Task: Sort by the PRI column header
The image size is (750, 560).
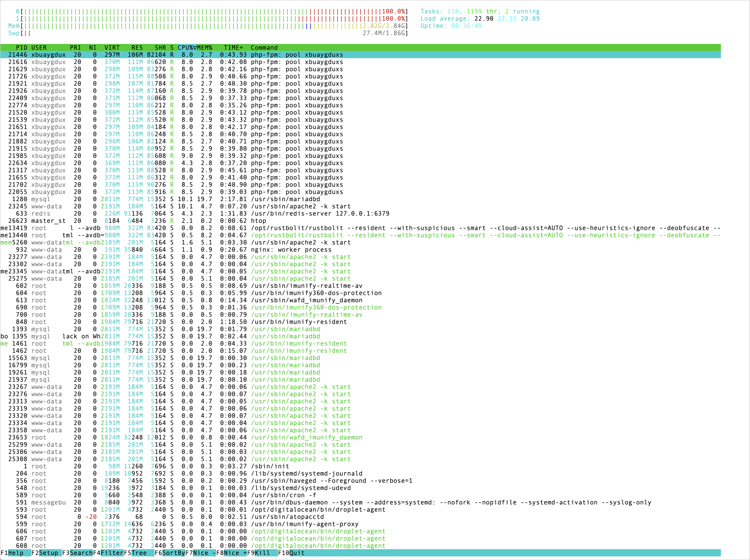Action: [75, 47]
